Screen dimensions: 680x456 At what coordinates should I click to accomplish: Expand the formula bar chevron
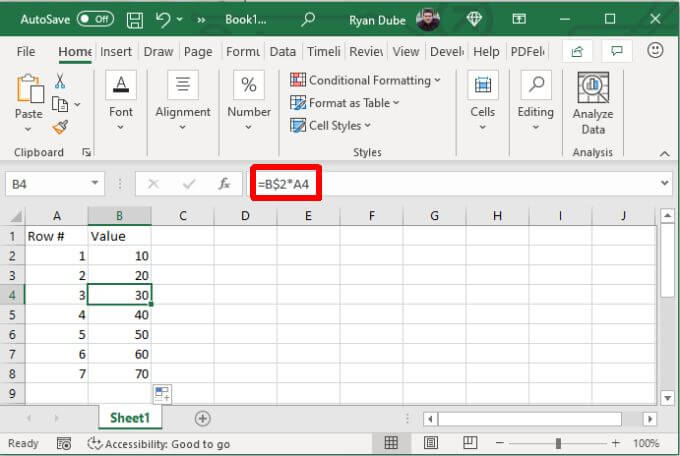(664, 183)
